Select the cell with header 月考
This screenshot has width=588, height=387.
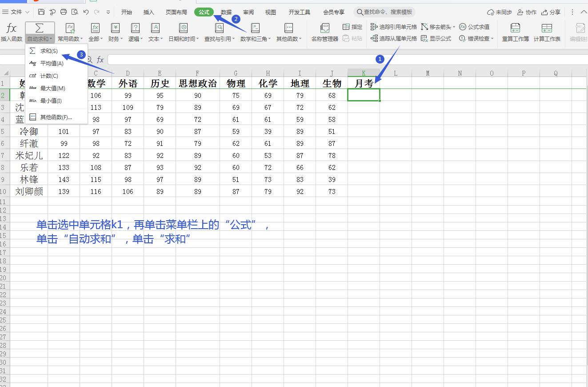[x=364, y=83]
